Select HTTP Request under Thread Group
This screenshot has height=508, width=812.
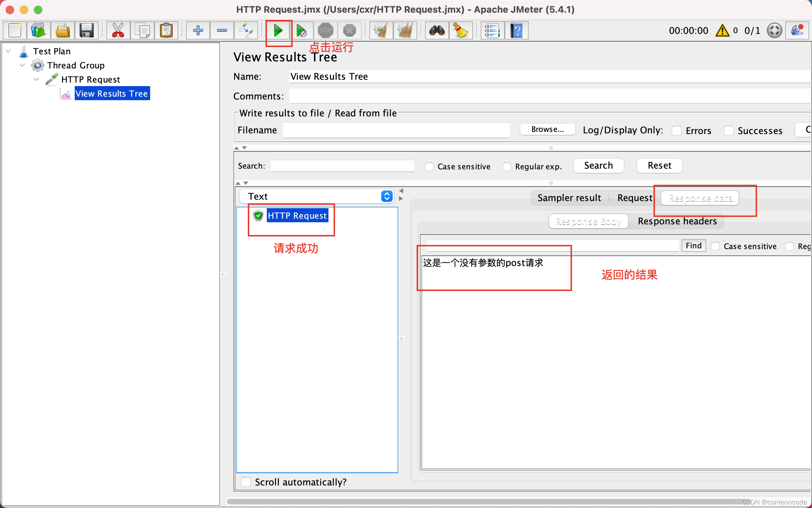pyautogui.click(x=91, y=79)
